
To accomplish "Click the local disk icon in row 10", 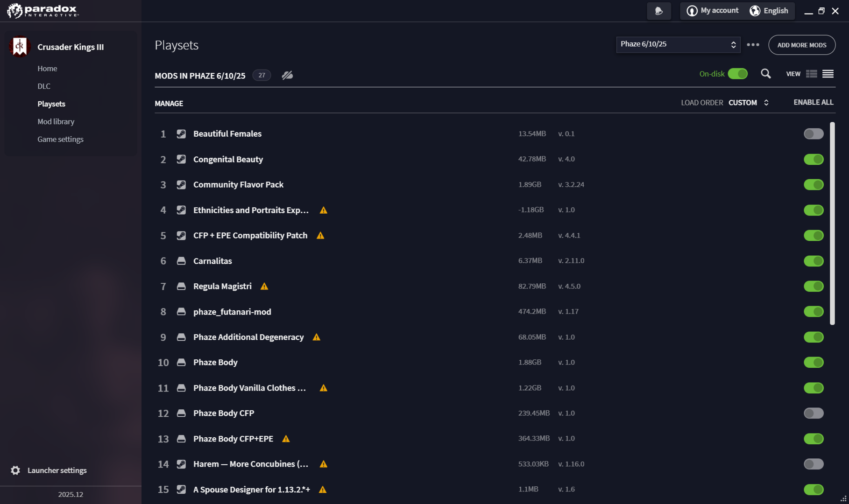I will [x=181, y=363].
